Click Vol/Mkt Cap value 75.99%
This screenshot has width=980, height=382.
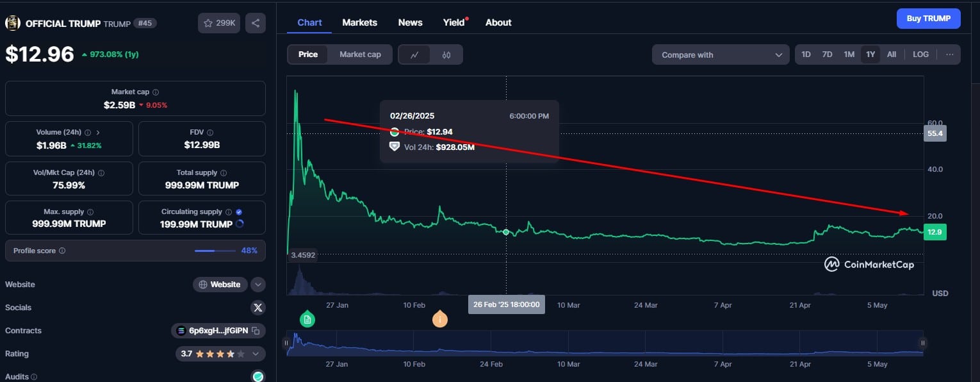pos(69,185)
